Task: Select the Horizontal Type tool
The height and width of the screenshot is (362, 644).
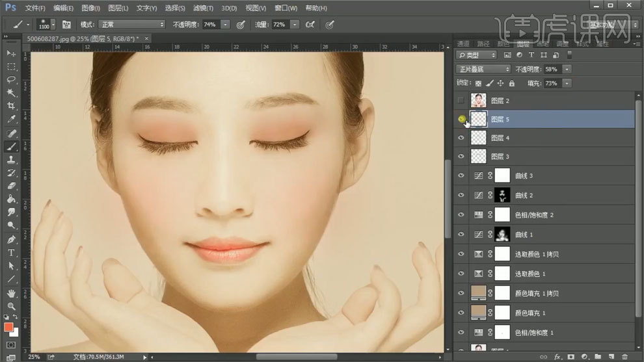Action: click(x=11, y=253)
